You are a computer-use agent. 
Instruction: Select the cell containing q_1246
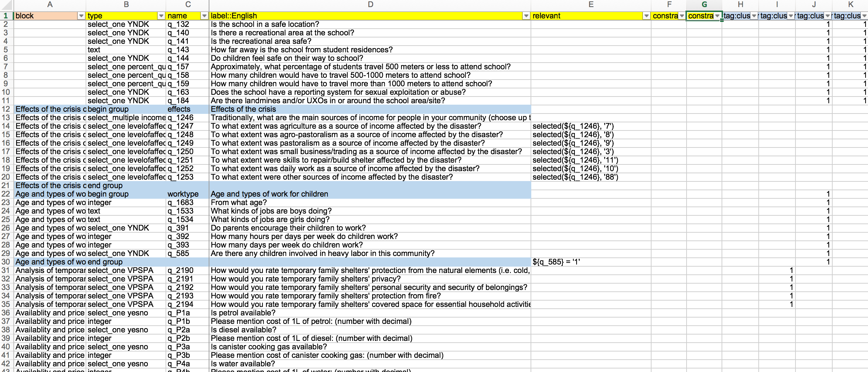click(187, 118)
